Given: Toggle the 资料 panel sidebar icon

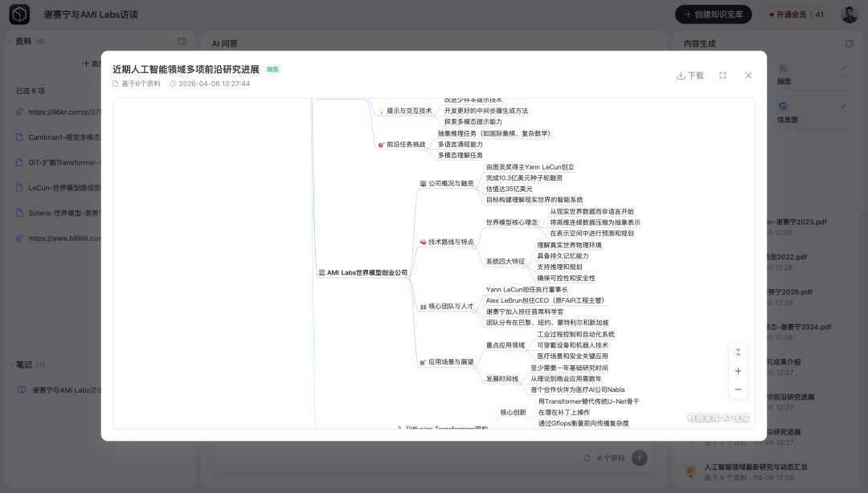Looking at the screenshot, I should coord(182,42).
